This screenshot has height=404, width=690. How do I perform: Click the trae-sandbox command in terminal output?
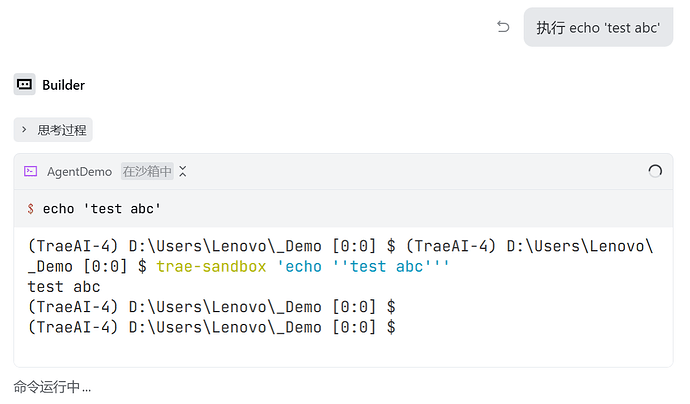[212, 266]
